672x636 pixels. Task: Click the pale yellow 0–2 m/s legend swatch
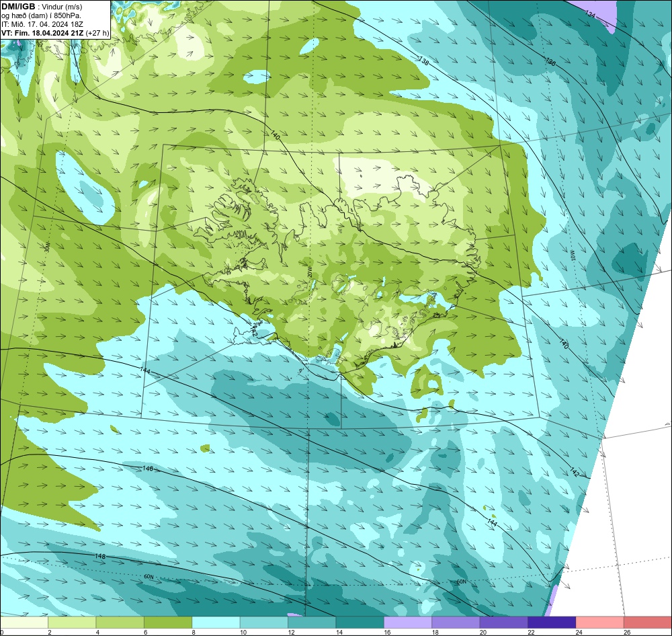pos(24,623)
